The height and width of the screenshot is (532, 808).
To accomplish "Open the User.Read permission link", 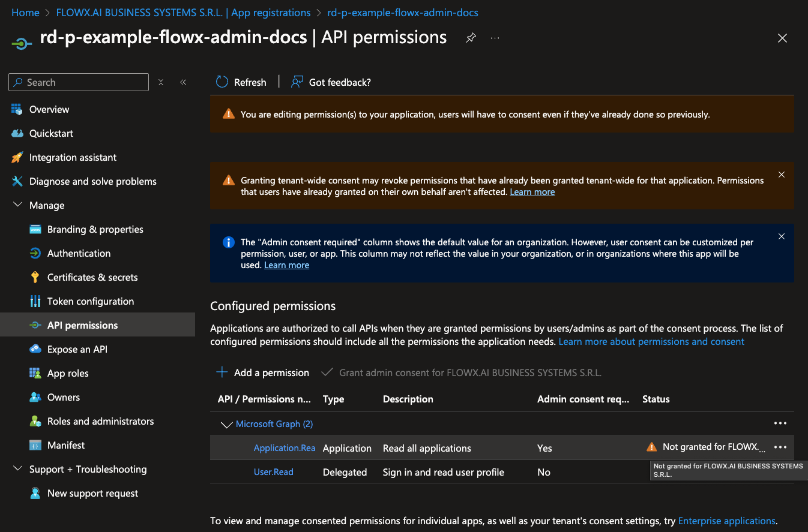I will (x=274, y=472).
